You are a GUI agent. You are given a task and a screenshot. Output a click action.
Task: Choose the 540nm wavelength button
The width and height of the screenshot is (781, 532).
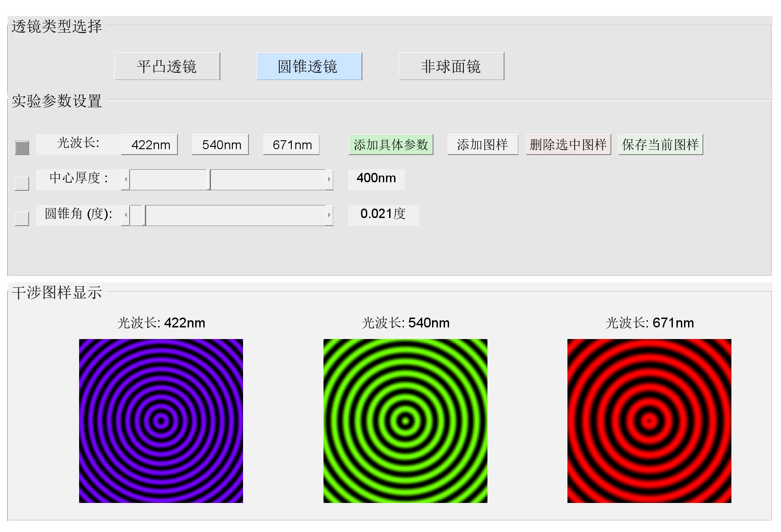click(220, 145)
